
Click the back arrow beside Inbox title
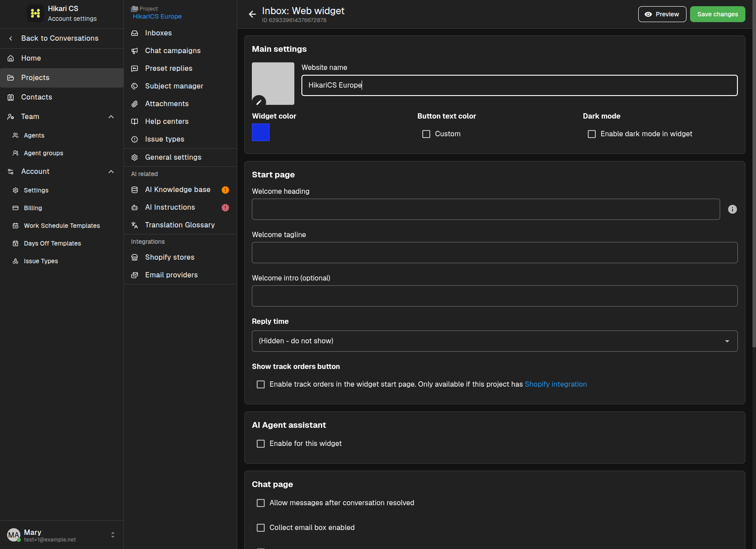pyautogui.click(x=252, y=14)
